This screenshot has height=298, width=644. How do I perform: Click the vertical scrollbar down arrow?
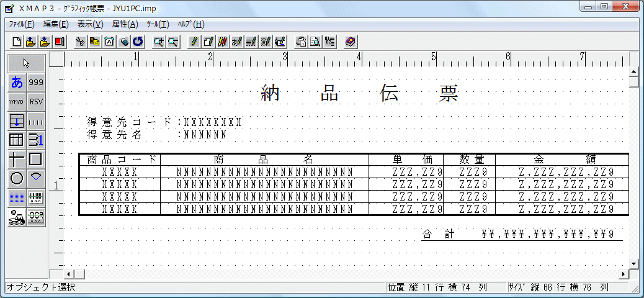pyautogui.click(x=633, y=263)
